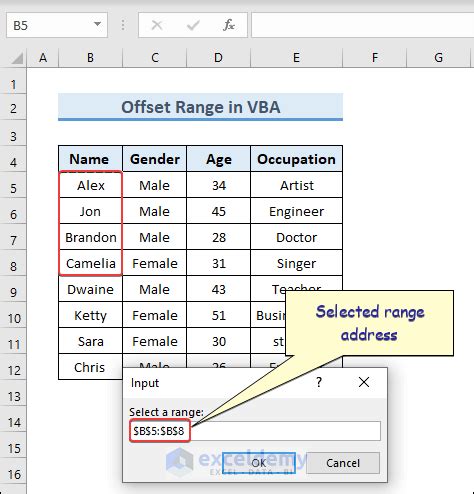Select the cell containing 'Chris'
The height and width of the screenshot is (494, 474).
tap(90, 367)
